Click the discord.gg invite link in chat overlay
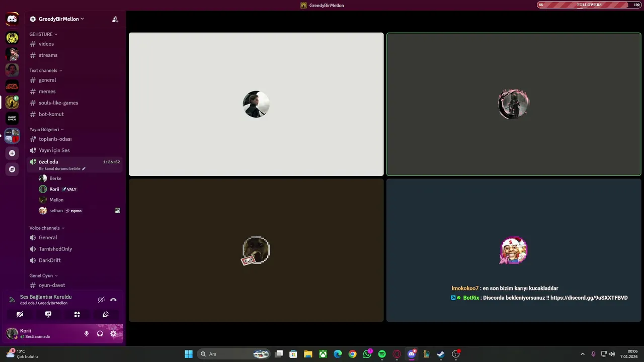644x362 pixels. click(x=589, y=298)
